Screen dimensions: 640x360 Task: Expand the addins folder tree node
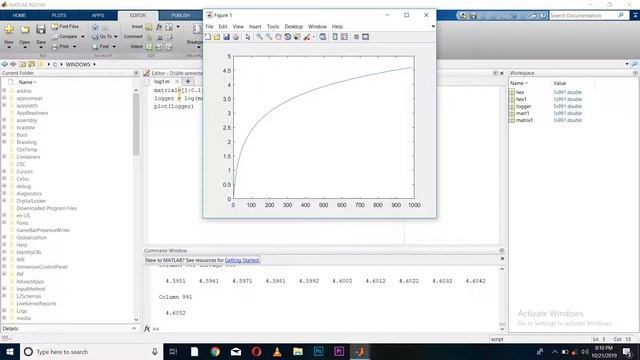pyautogui.click(x=4, y=91)
